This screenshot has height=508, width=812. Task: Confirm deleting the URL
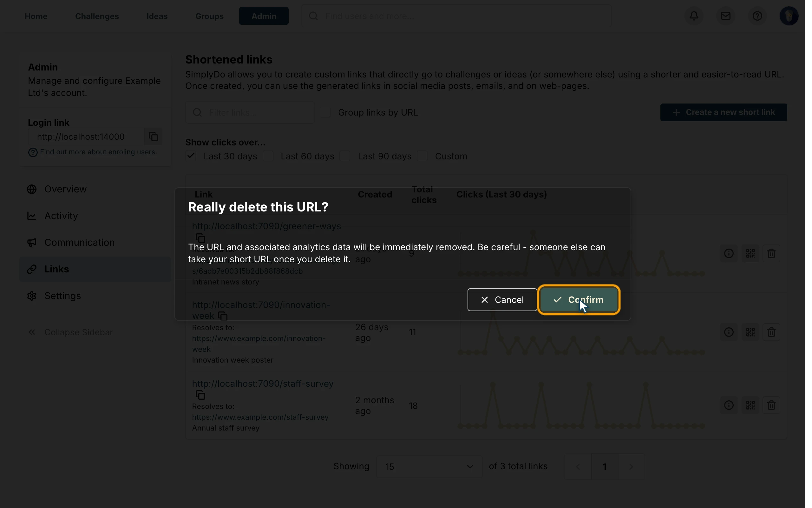pyautogui.click(x=579, y=300)
